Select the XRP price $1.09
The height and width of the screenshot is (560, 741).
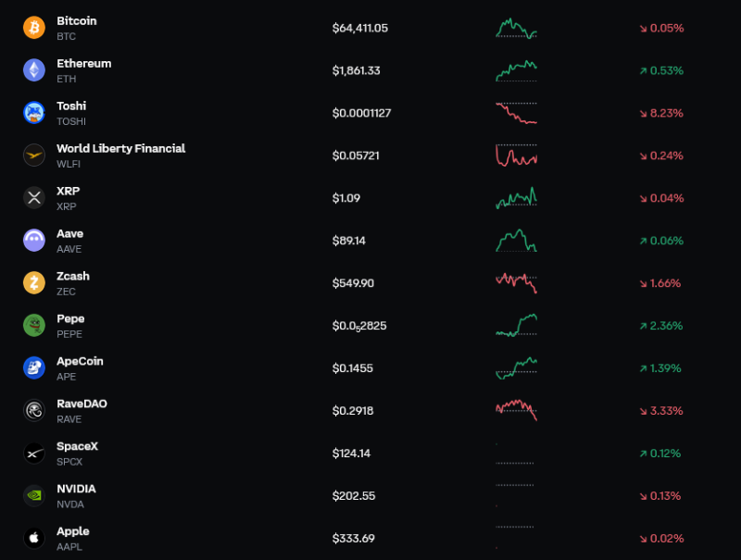345,198
